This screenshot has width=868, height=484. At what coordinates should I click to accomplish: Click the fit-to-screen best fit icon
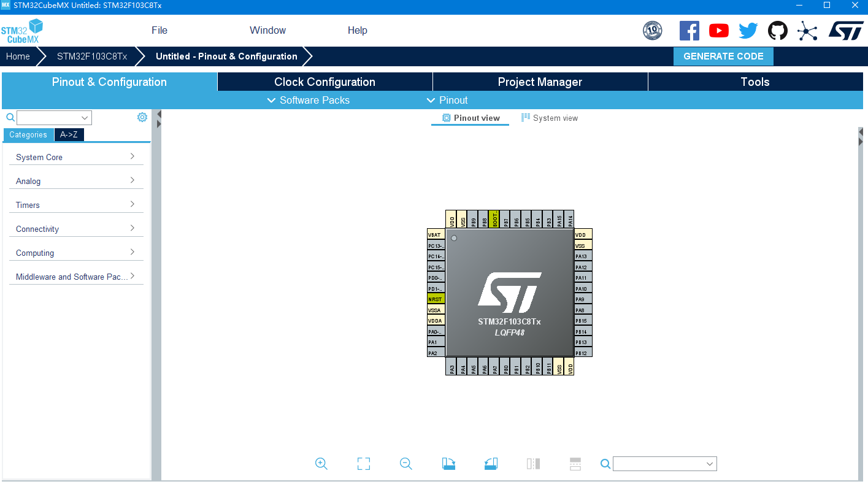(364, 464)
